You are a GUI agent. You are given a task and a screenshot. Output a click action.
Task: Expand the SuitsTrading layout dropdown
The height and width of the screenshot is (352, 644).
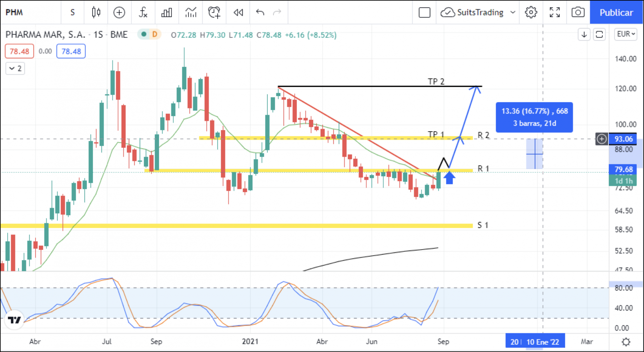point(513,12)
